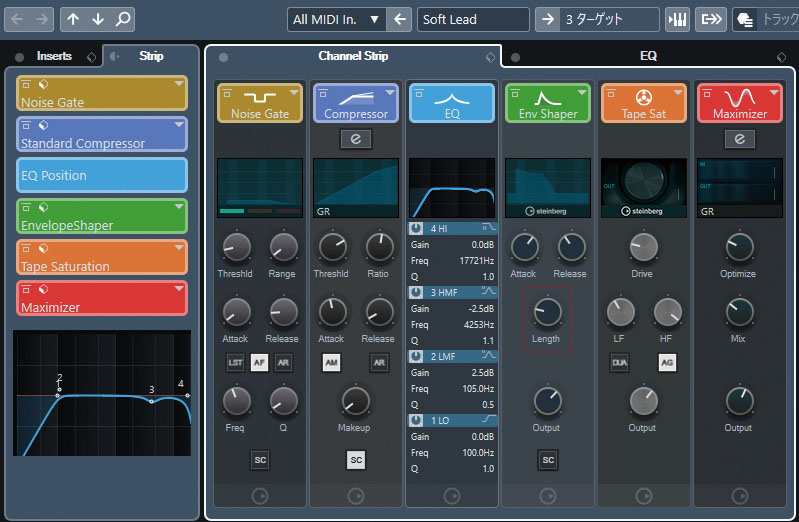This screenshot has width=799, height=522.
Task: Click the diamond icon next to Inserts
Action: [91, 57]
